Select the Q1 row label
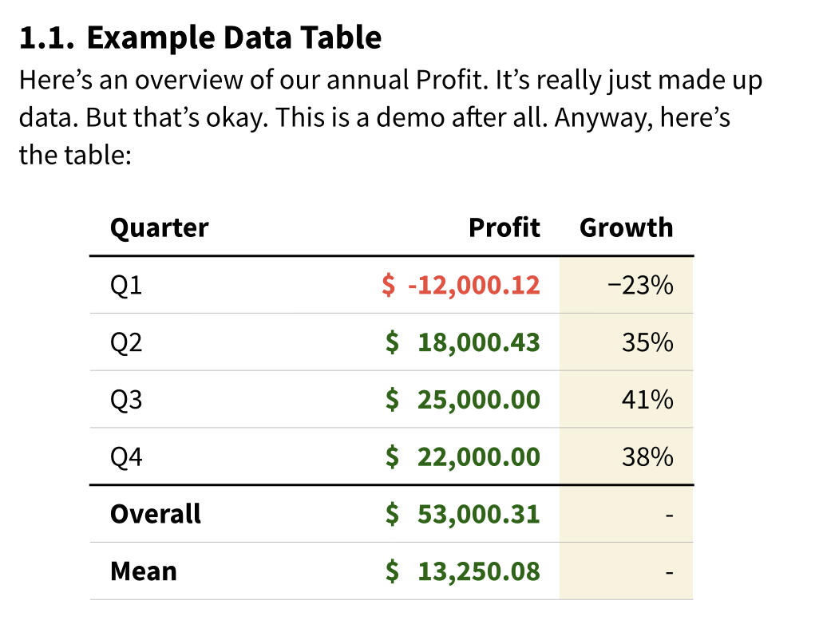Viewport: 815px width, 644px height. coord(126,285)
